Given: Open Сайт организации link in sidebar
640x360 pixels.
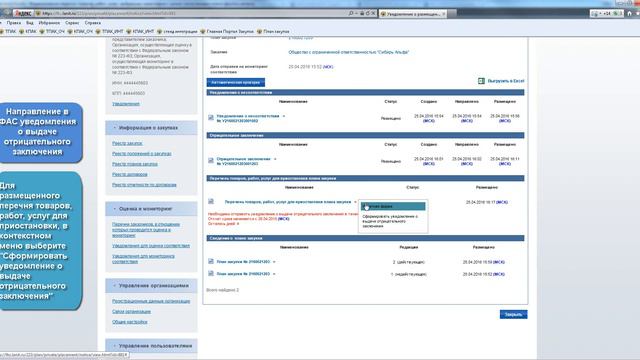Looking at the screenshot, I should (x=131, y=311).
